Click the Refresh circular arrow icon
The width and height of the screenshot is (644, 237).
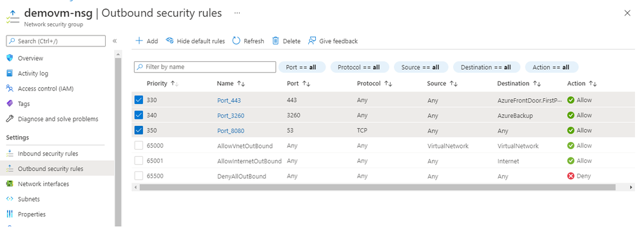[236, 41]
